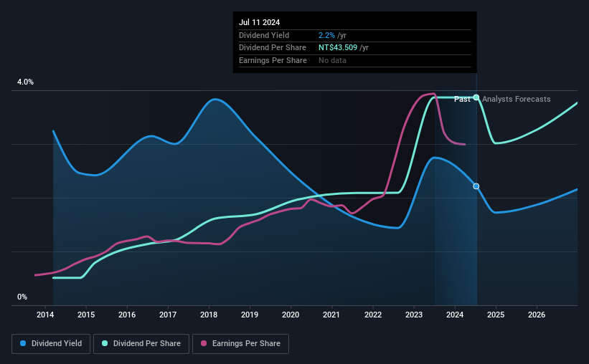The width and height of the screenshot is (589, 364).
Task: Click the 2026 x-axis label
Action: [537, 315]
